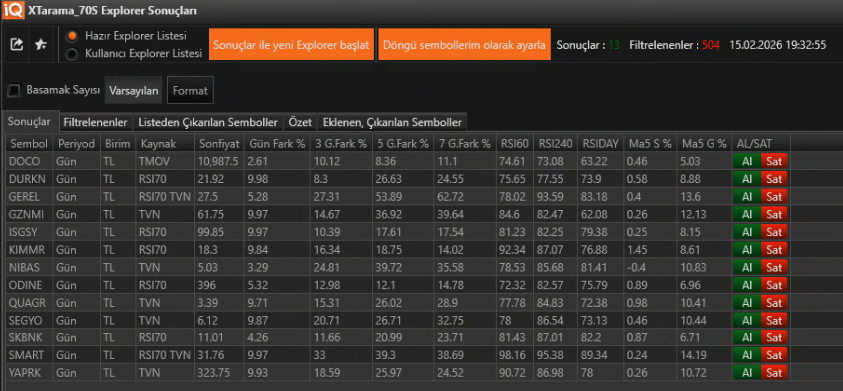Viewport: 843px width, 391px height.
Task: Select the GEREL symbol cell
Action: pos(30,196)
